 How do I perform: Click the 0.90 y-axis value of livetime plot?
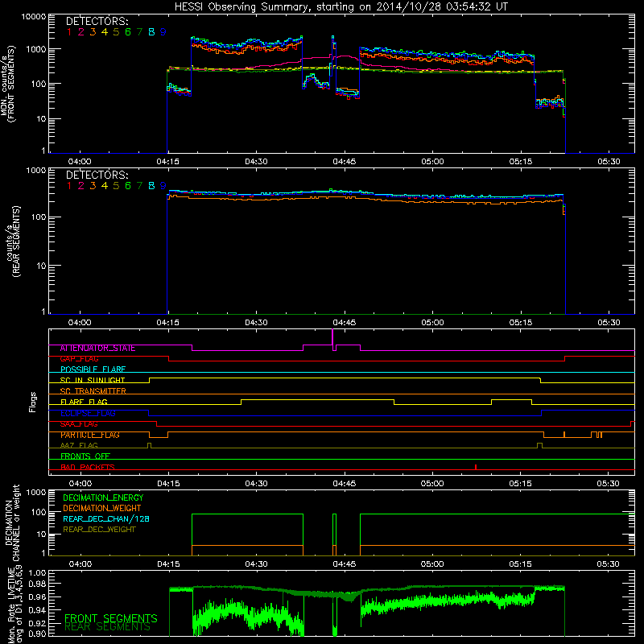point(37,634)
